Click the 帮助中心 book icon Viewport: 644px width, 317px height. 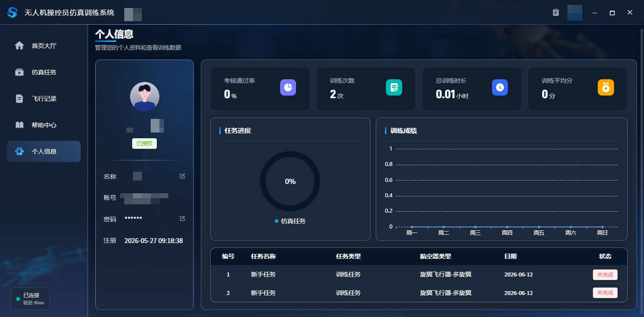19,125
